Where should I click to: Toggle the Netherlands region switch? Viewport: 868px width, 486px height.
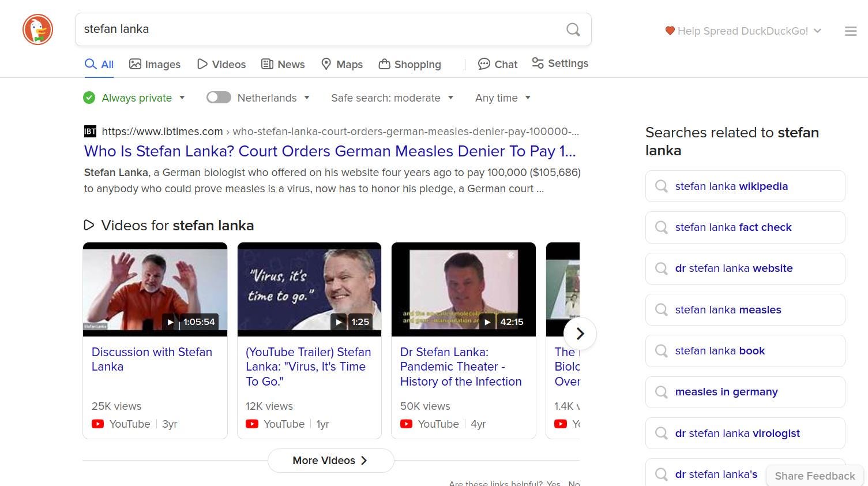(219, 98)
